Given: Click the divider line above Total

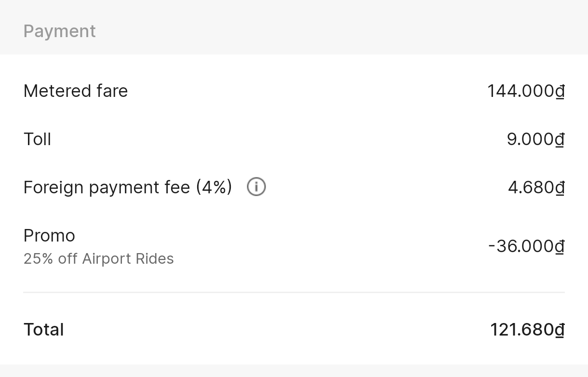Looking at the screenshot, I should pyautogui.click(x=294, y=292).
